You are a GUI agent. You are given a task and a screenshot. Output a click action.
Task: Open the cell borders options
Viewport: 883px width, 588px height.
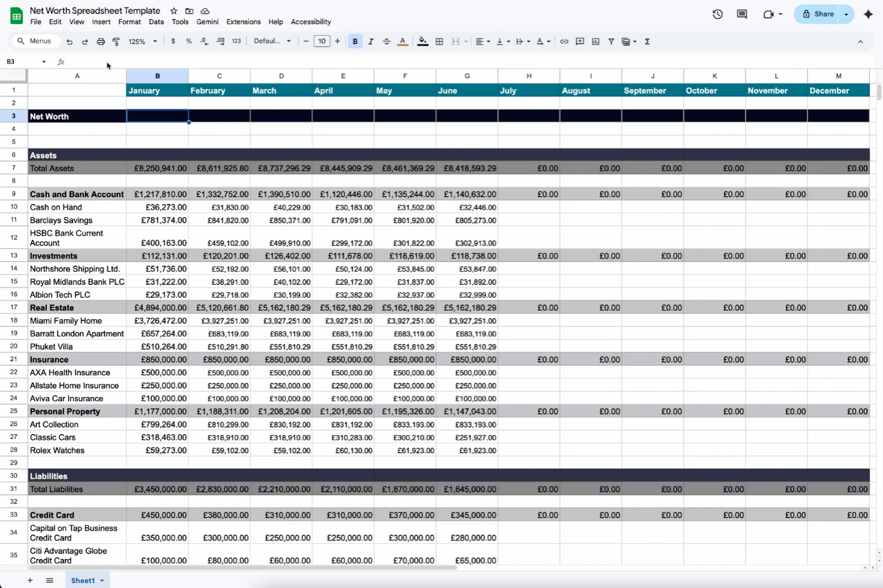point(439,41)
